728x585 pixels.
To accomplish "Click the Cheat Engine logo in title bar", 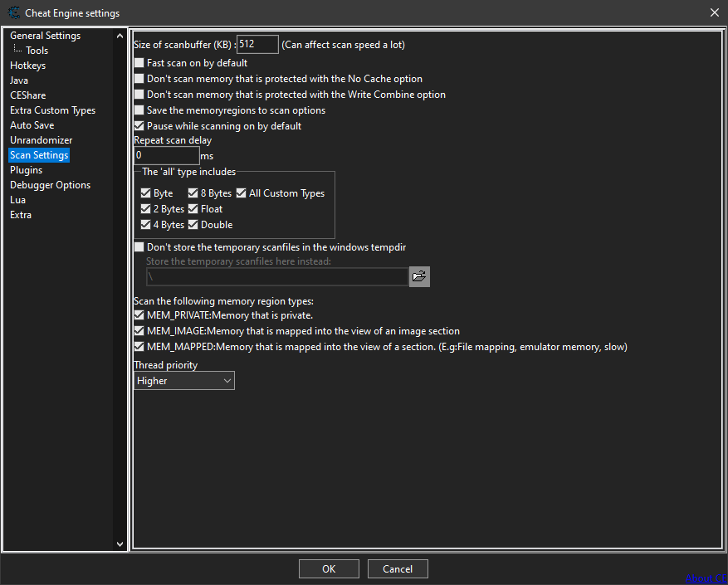I will (x=13, y=12).
